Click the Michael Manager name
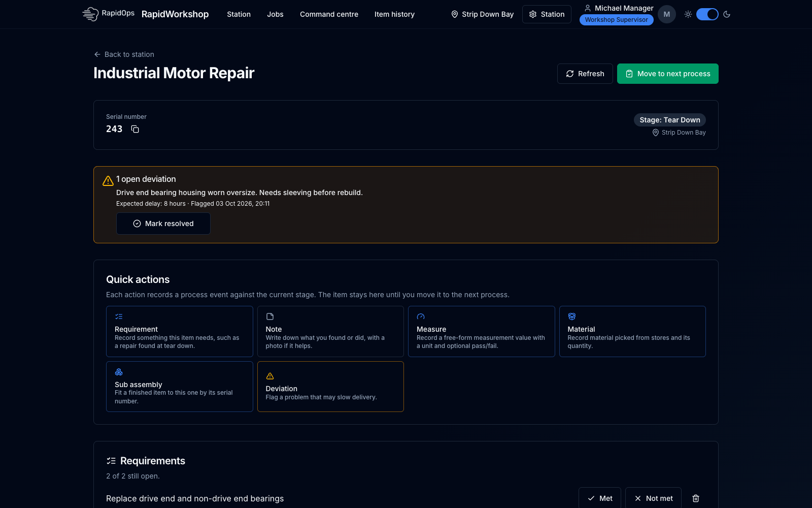 pos(624,8)
